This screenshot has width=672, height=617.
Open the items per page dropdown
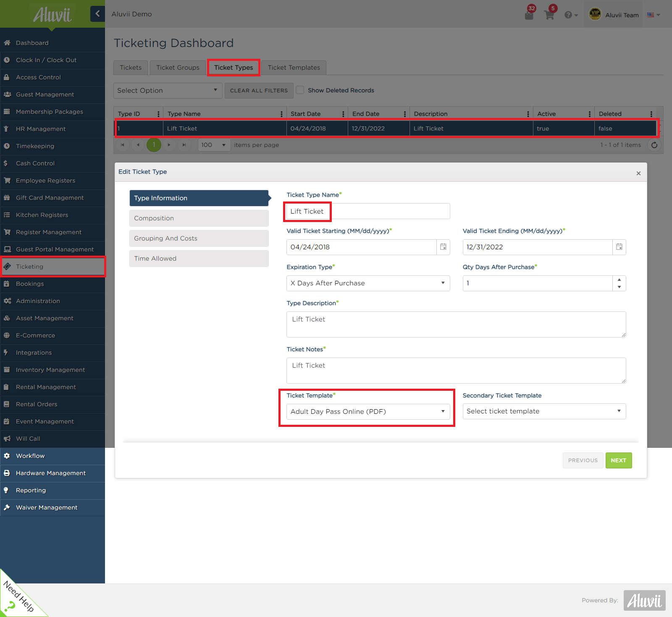click(214, 145)
